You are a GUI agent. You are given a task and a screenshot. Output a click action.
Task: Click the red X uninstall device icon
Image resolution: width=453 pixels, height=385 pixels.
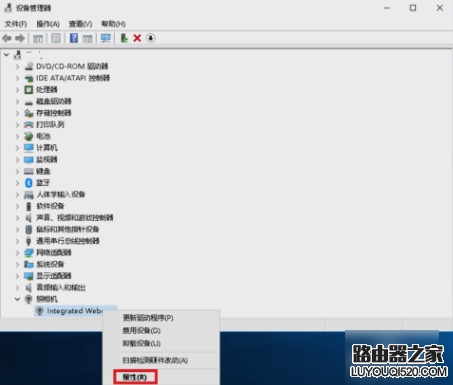point(137,38)
